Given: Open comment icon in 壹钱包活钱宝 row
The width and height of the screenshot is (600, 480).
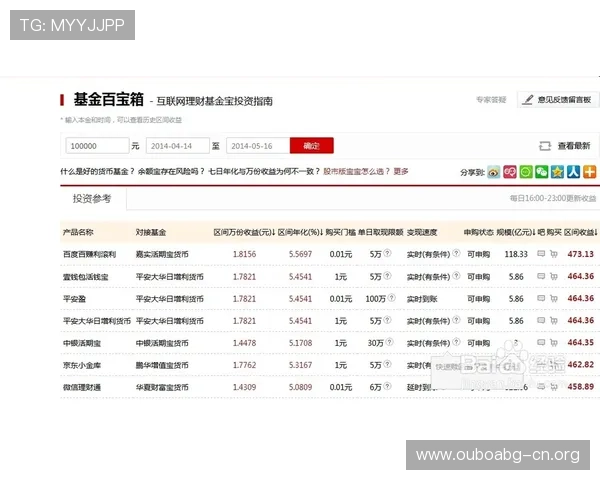Looking at the screenshot, I should click(541, 276).
